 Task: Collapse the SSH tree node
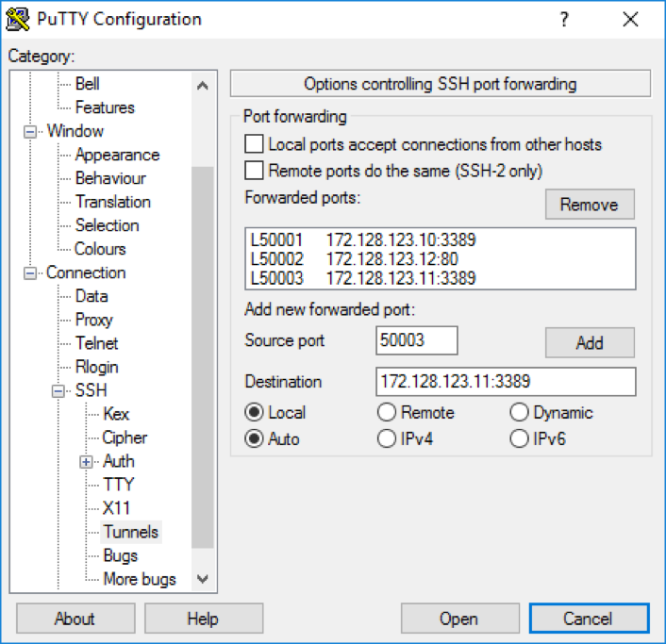(x=60, y=390)
